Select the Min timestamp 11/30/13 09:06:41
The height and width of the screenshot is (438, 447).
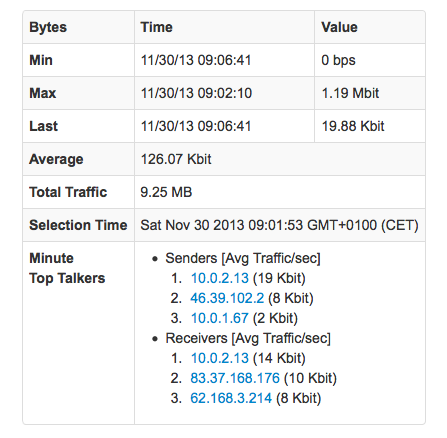[x=196, y=60]
